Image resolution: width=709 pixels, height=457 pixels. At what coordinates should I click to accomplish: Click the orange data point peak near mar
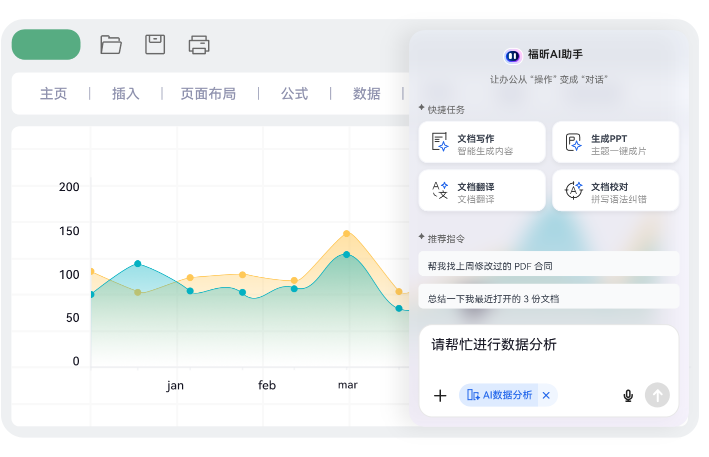point(346,234)
